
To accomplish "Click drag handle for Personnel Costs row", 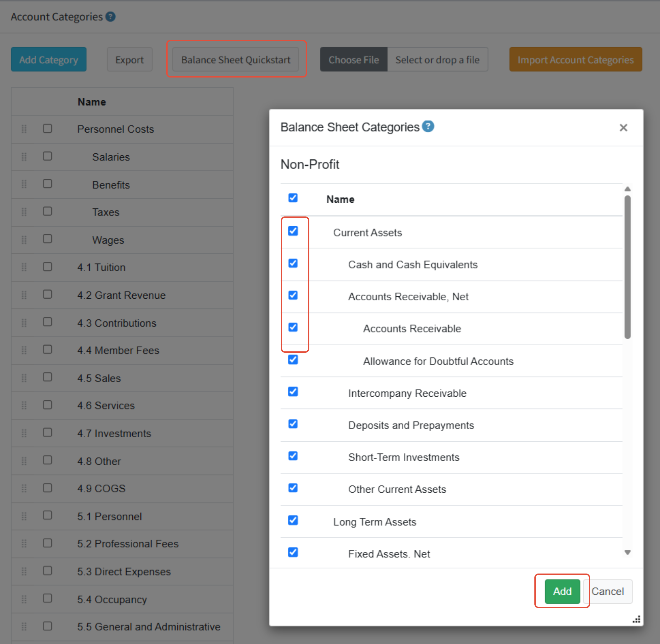I will [24, 129].
